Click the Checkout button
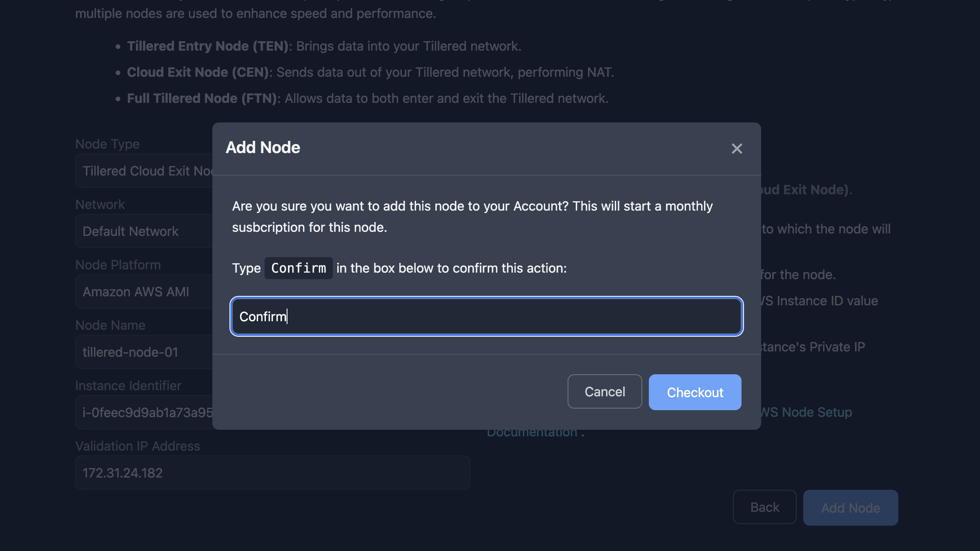This screenshot has width=980, height=551. tap(695, 392)
